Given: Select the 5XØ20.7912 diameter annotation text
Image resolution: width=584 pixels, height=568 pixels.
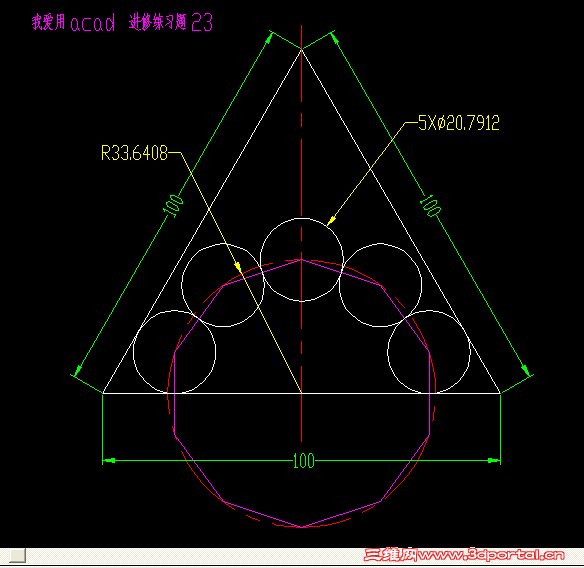Looking at the screenshot, I should (458, 123).
